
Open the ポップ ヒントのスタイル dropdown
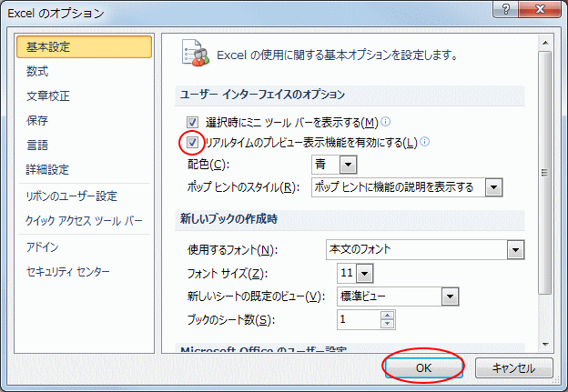click(x=493, y=187)
